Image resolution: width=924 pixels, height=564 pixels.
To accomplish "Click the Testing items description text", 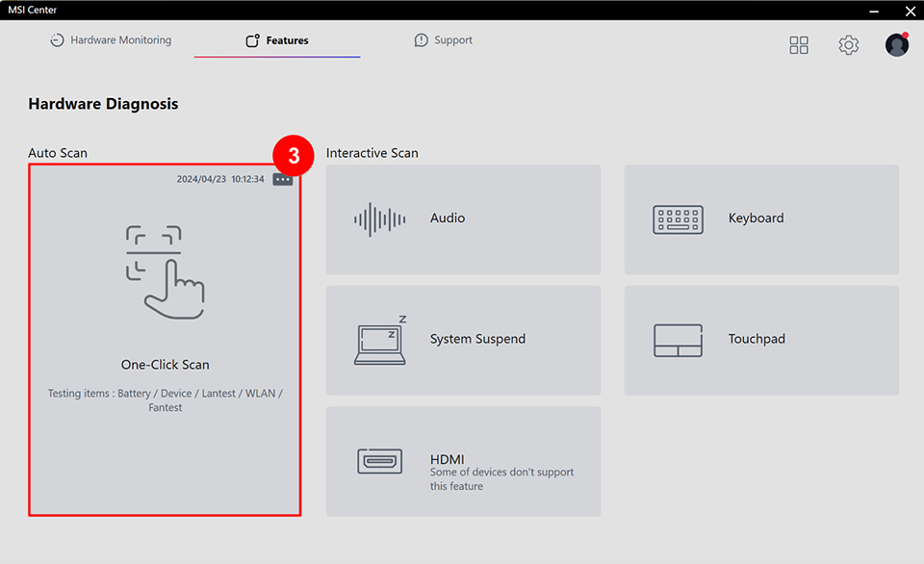I will tap(165, 400).
